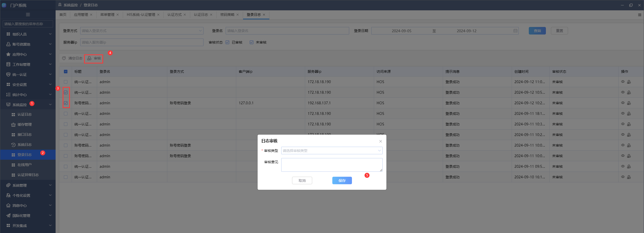
Task: Expand 安全设置 menu
Action: (28, 84)
